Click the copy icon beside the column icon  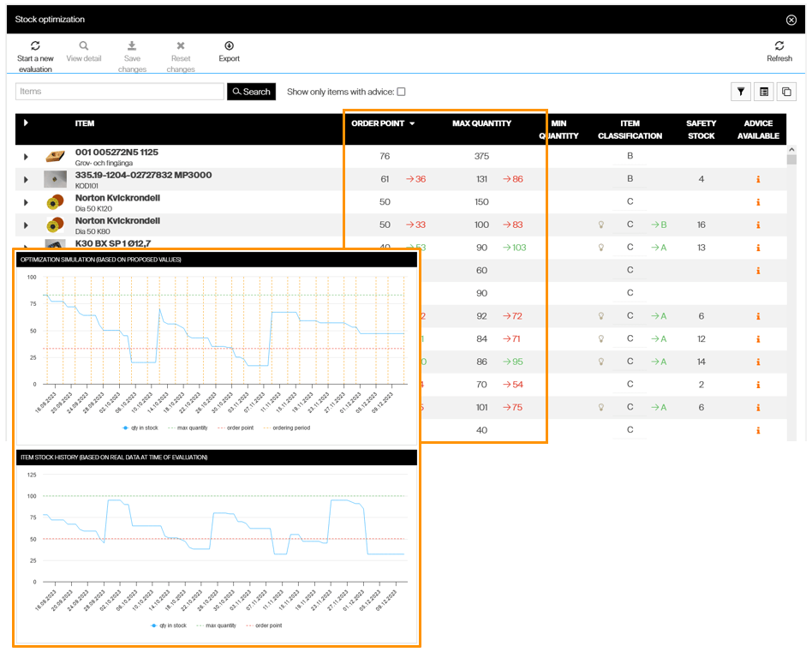tap(787, 92)
